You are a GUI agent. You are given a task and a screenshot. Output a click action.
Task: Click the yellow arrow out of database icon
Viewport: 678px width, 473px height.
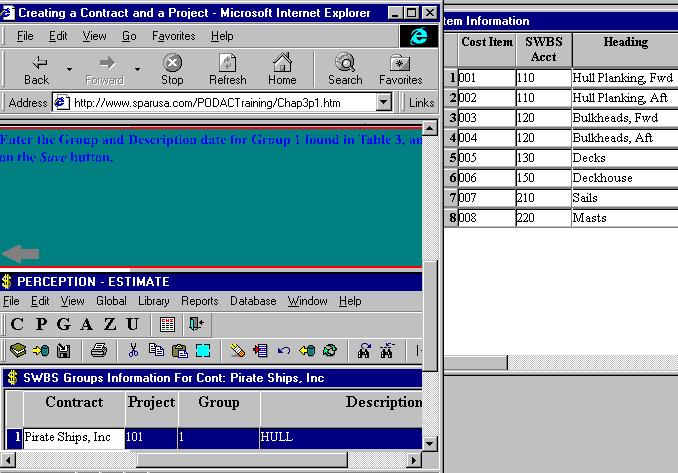[x=307, y=351]
